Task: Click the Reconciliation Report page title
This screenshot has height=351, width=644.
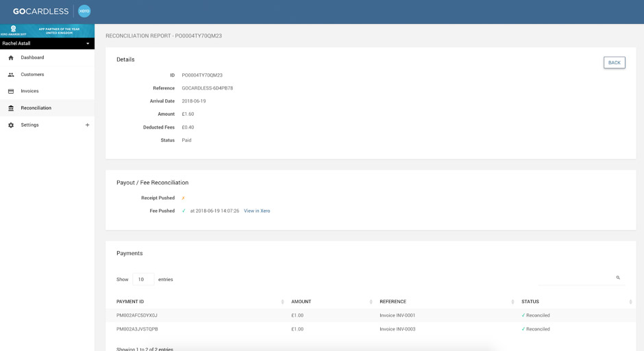Action: click(164, 36)
